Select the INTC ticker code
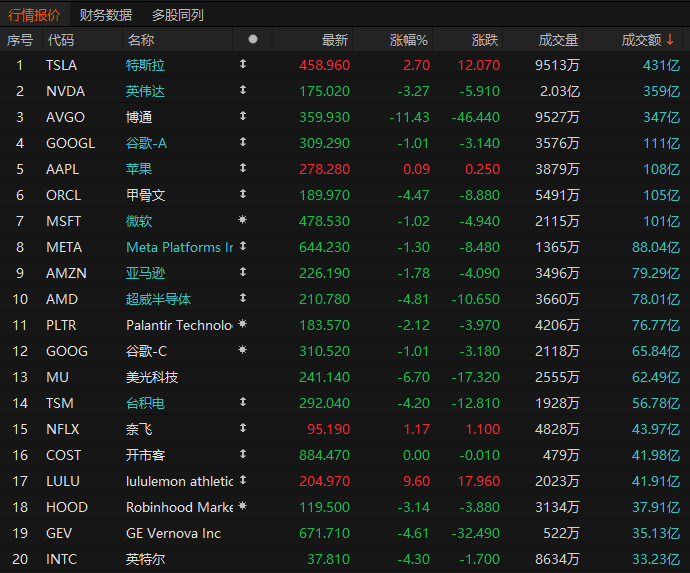690x573 pixels. (x=61, y=559)
